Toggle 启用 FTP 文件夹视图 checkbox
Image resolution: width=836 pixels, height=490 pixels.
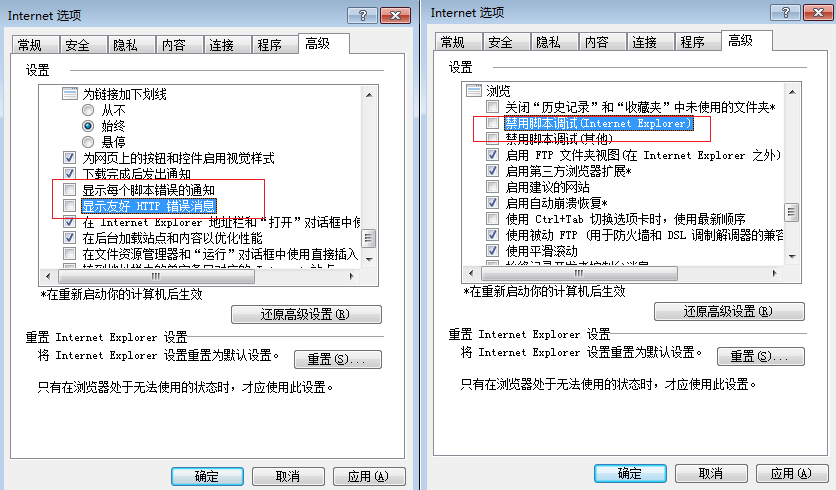pos(493,155)
